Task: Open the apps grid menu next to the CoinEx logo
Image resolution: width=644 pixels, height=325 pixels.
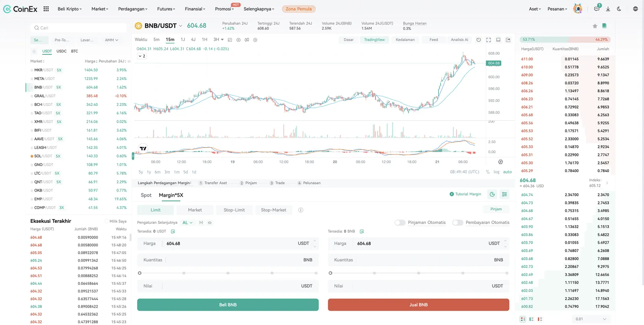Action: 46,9
